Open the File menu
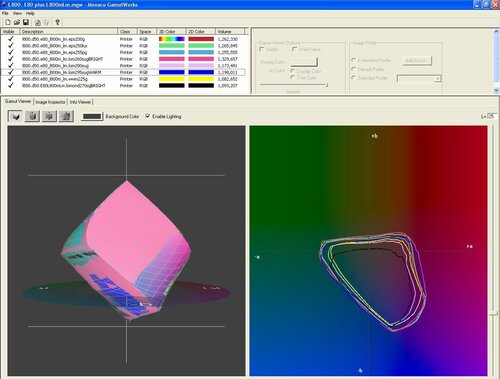 (x=5, y=13)
